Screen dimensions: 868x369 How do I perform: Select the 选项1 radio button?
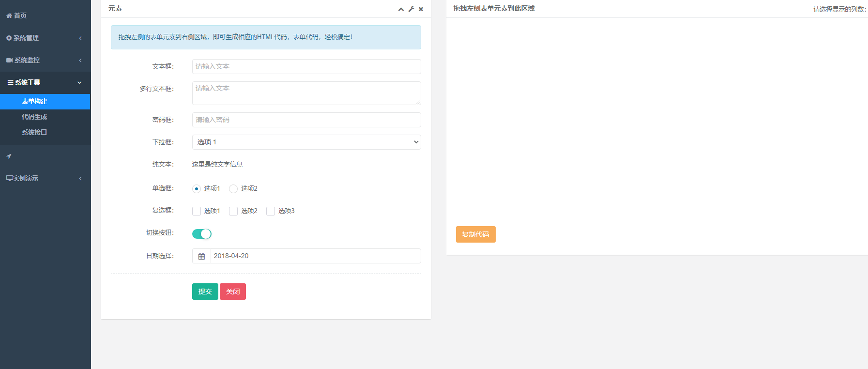coord(197,189)
